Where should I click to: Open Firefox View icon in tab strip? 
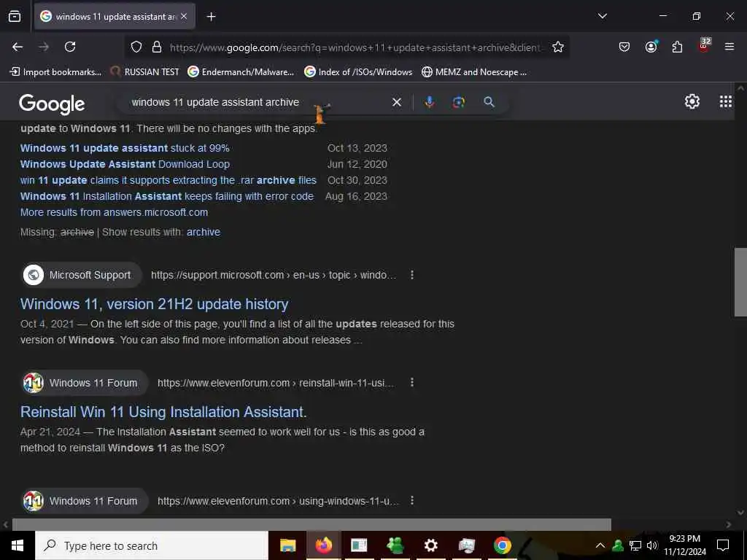click(15, 16)
